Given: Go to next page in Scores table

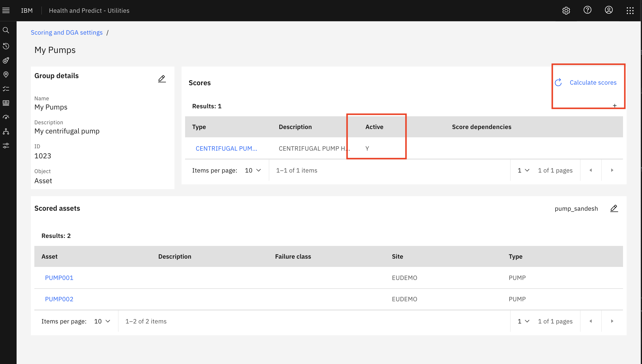Looking at the screenshot, I should 612,170.
